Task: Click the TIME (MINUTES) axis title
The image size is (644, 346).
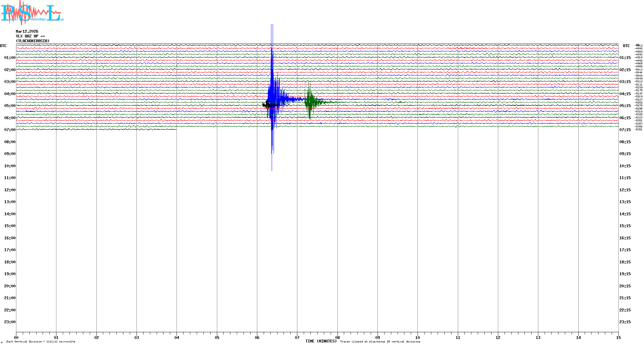Action: (321, 341)
